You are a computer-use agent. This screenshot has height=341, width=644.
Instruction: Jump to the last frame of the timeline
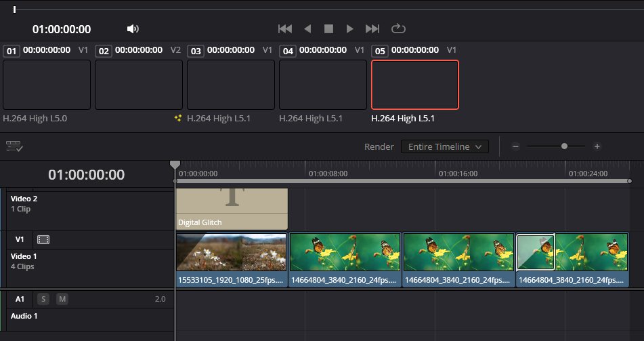(372, 28)
